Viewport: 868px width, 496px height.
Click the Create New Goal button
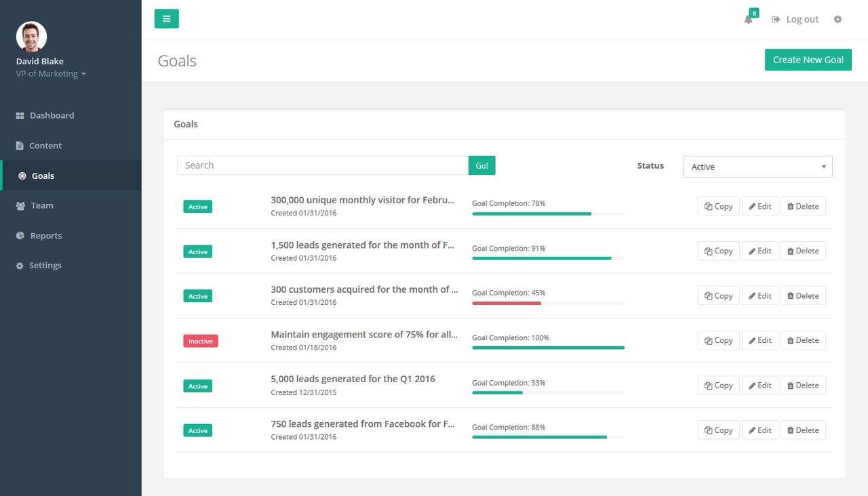point(808,60)
